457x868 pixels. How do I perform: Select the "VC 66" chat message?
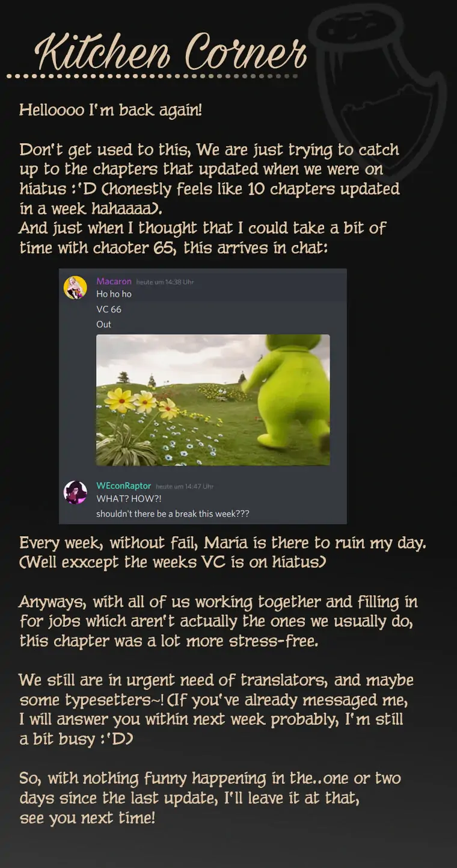pos(109,309)
